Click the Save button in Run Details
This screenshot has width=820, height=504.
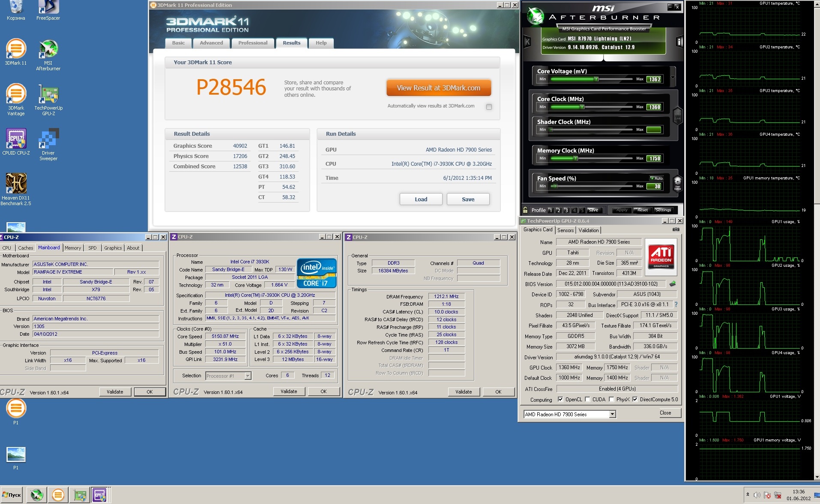pyautogui.click(x=468, y=199)
